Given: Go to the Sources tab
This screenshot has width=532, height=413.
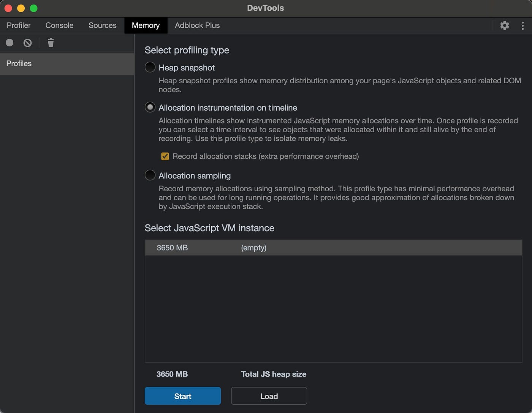Looking at the screenshot, I should 102,25.
